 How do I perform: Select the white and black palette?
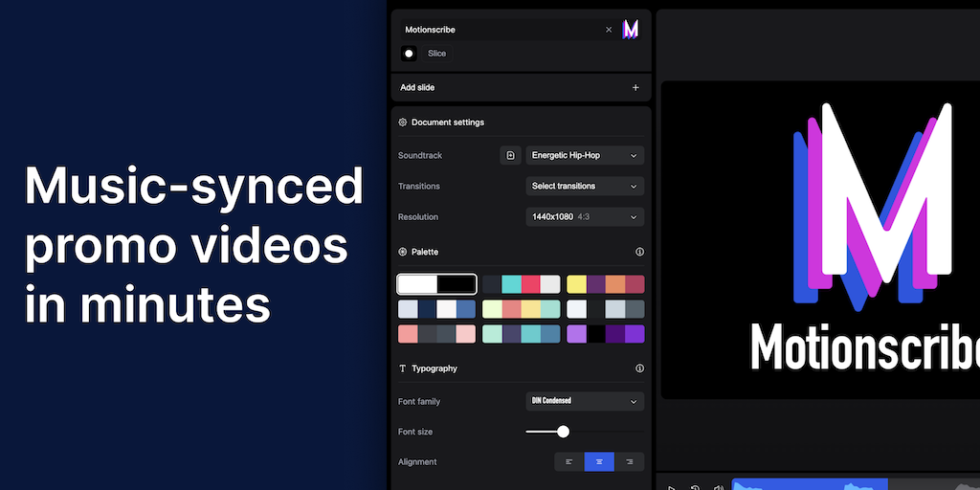pyautogui.click(x=436, y=284)
